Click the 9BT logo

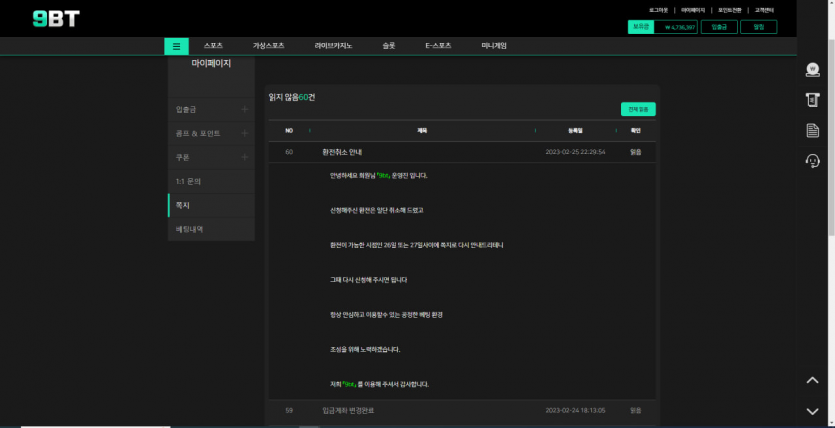point(55,18)
